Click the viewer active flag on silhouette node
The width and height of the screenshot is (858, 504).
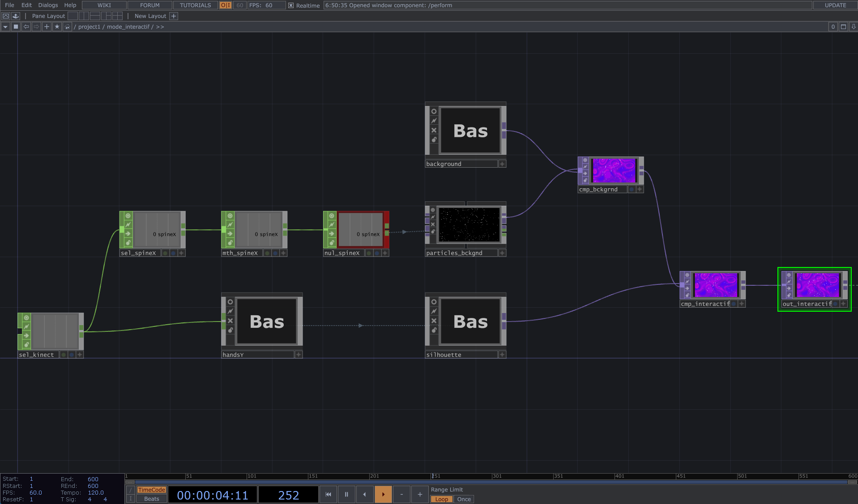(x=434, y=302)
